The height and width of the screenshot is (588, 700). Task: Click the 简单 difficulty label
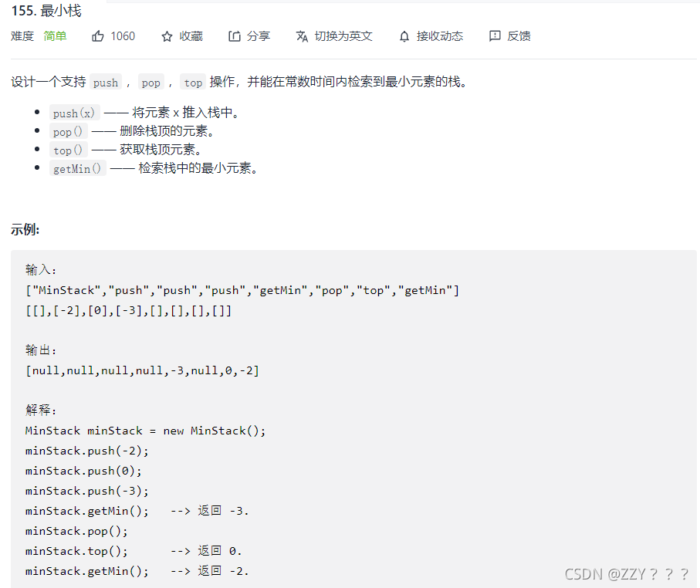click(55, 36)
